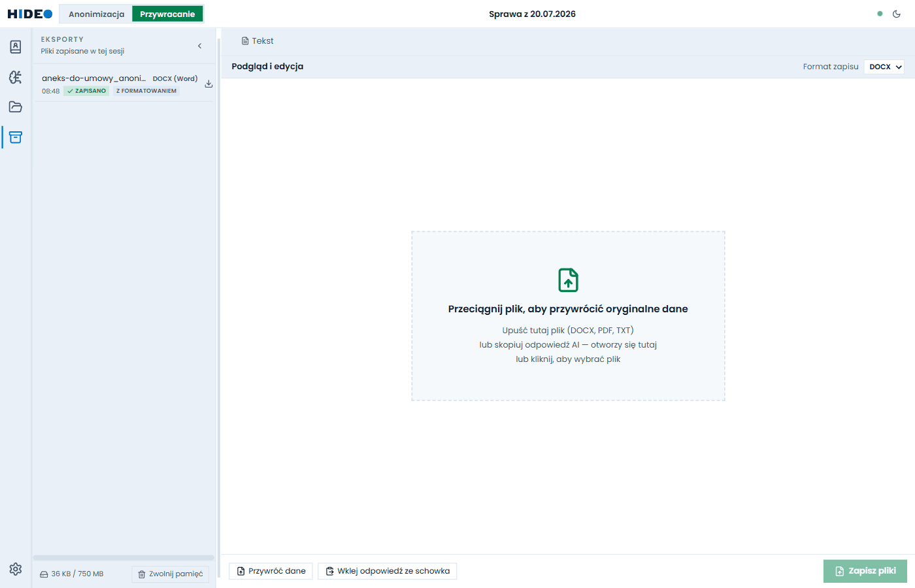Screen dimensions: 915x588
Task: Download the aneks-do-umowy export file
Action: 208,84
